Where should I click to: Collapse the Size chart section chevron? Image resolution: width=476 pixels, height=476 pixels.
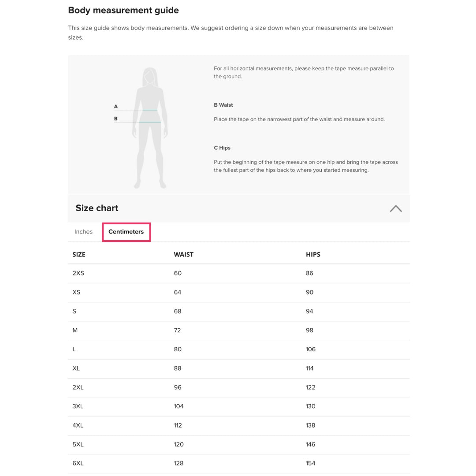pyautogui.click(x=395, y=208)
